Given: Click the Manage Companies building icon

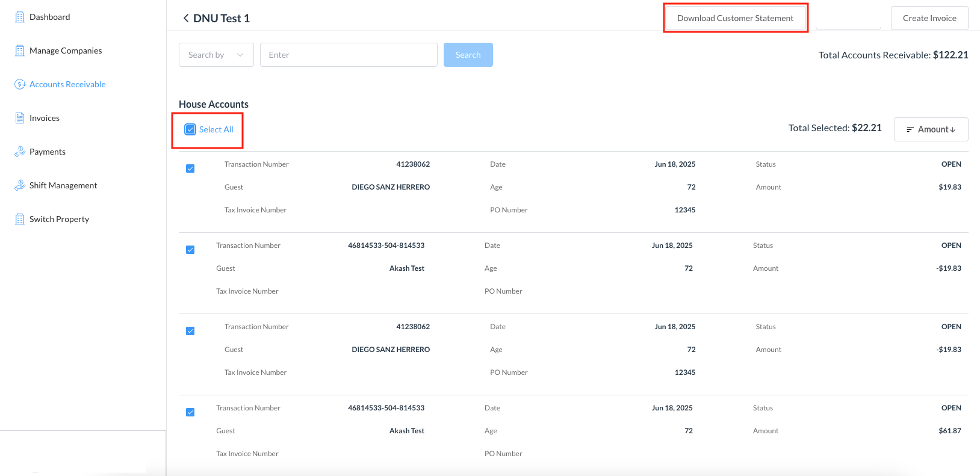Looking at the screenshot, I should tap(20, 51).
